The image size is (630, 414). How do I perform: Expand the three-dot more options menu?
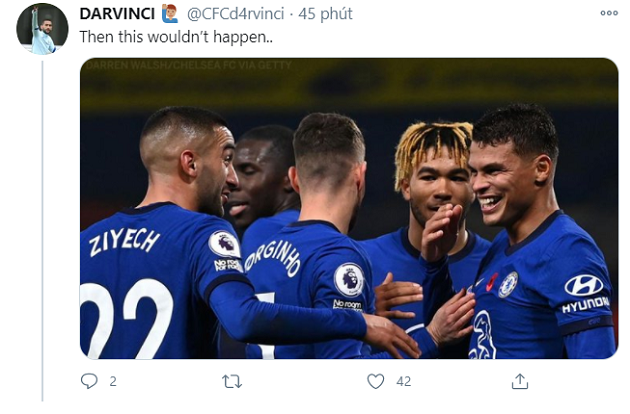609,13
